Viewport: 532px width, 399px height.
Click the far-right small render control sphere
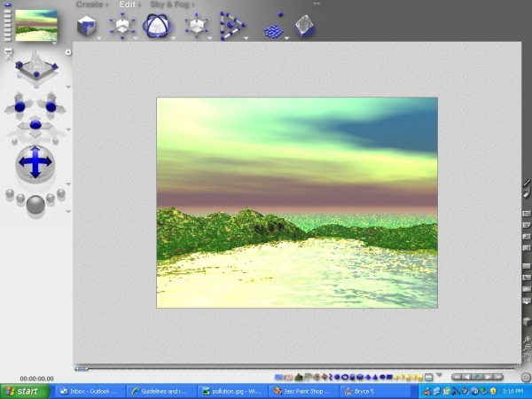click(61, 193)
